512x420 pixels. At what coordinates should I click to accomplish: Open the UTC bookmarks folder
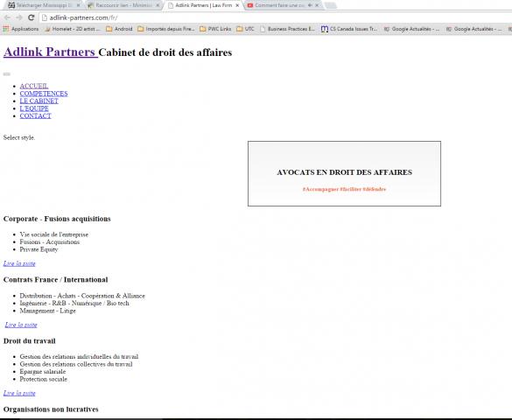click(245, 29)
